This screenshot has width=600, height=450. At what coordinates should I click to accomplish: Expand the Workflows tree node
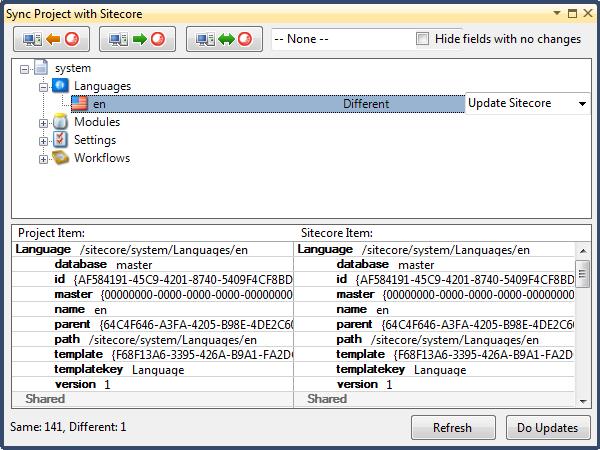(x=43, y=159)
